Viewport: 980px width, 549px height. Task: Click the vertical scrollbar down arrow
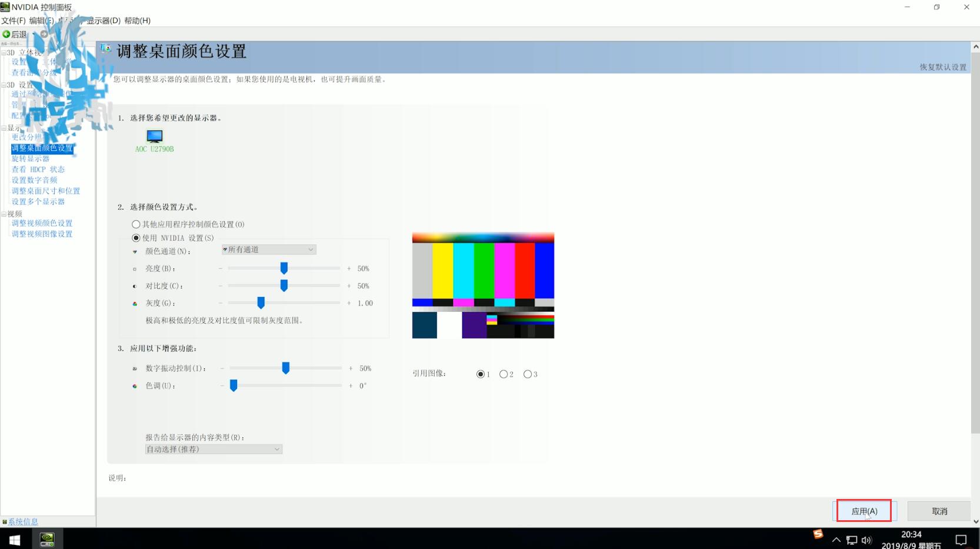coord(976,521)
